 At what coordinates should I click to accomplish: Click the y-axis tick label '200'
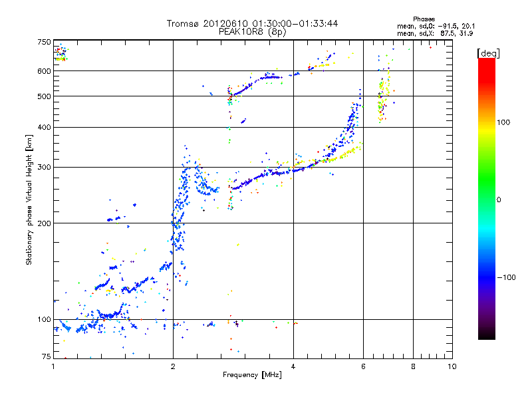click(x=44, y=223)
